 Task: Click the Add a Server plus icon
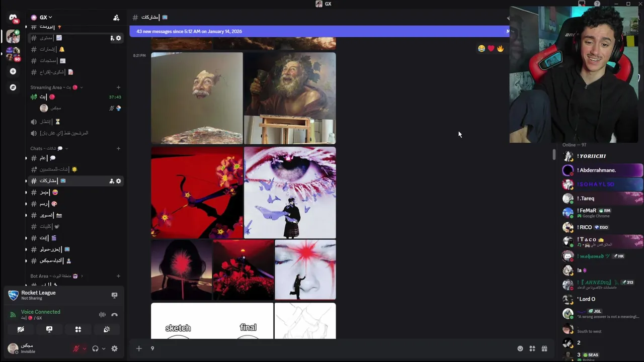(13, 71)
